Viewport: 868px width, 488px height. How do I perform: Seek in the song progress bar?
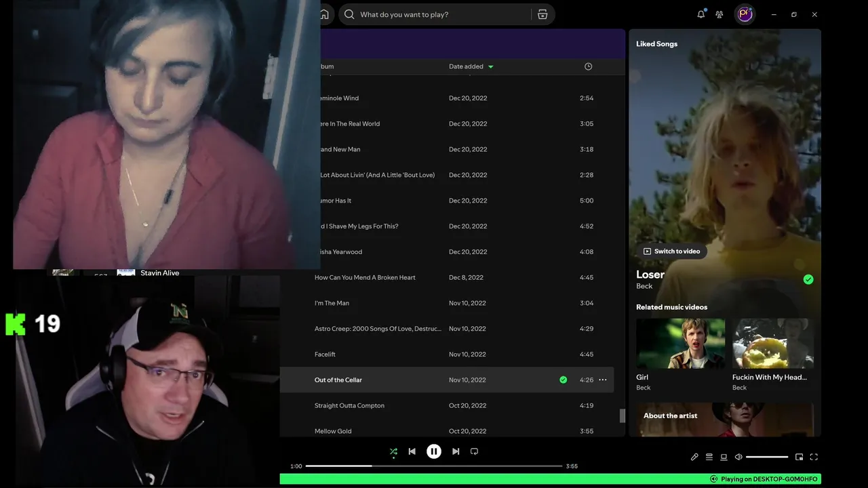(434, 466)
